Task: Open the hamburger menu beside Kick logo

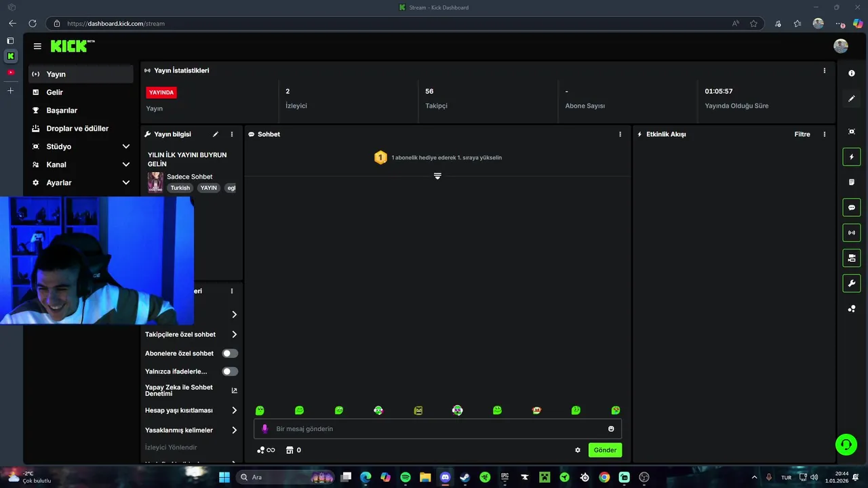Action: [37, 46]
